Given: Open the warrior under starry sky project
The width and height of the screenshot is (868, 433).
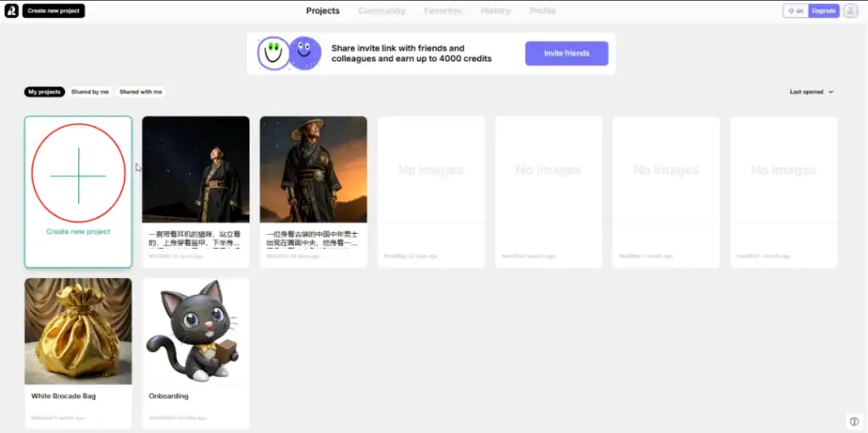Looking at the screenshot, I should (x=196, y=169).
